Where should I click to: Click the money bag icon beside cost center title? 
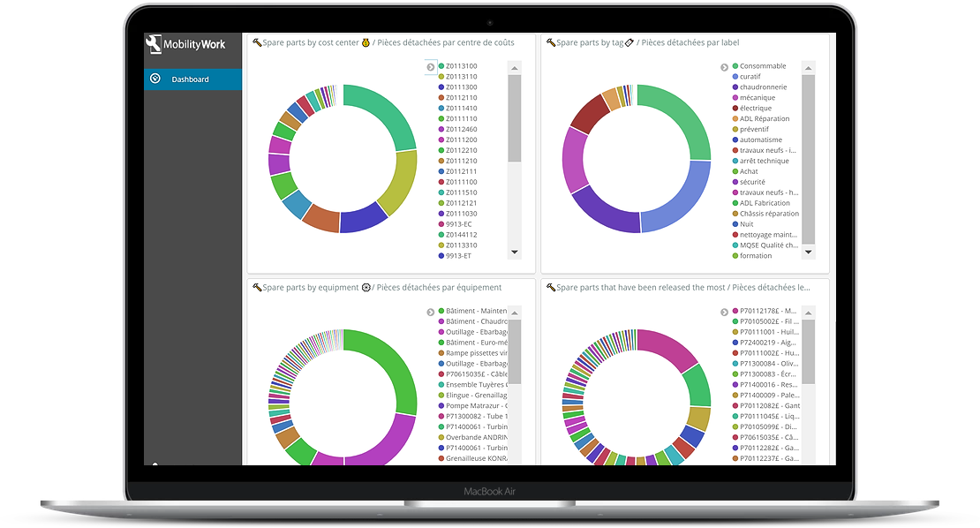(x=367, y=42)
